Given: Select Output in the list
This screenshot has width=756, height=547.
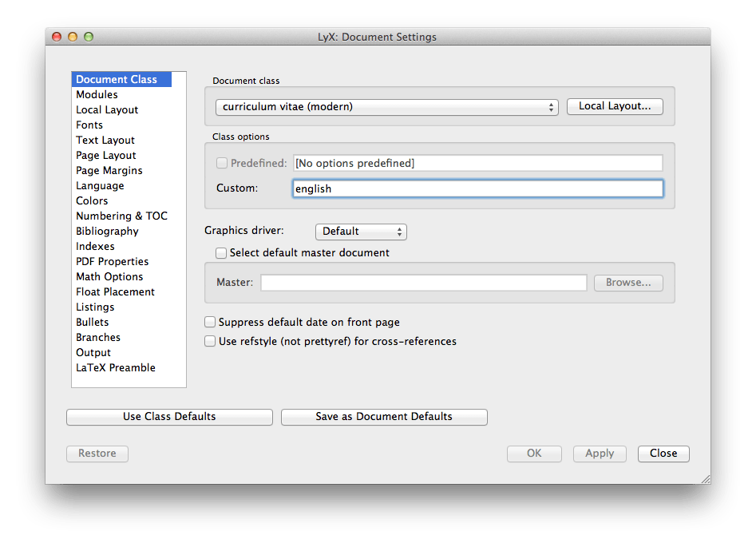Looking at the screenshot, I should pyautogui.click(x=93, y=353).
